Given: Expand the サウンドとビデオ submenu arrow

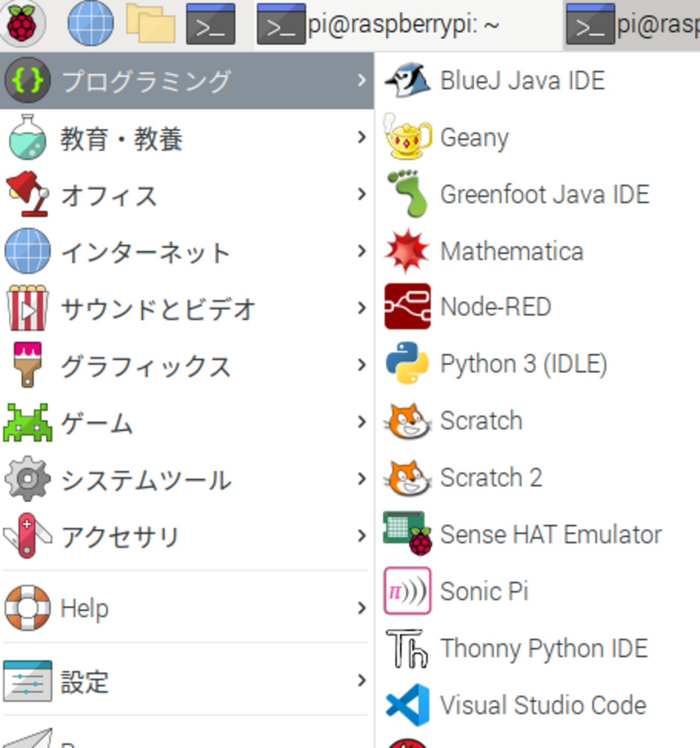Looking at the screenshot, I should click(361, 308).
